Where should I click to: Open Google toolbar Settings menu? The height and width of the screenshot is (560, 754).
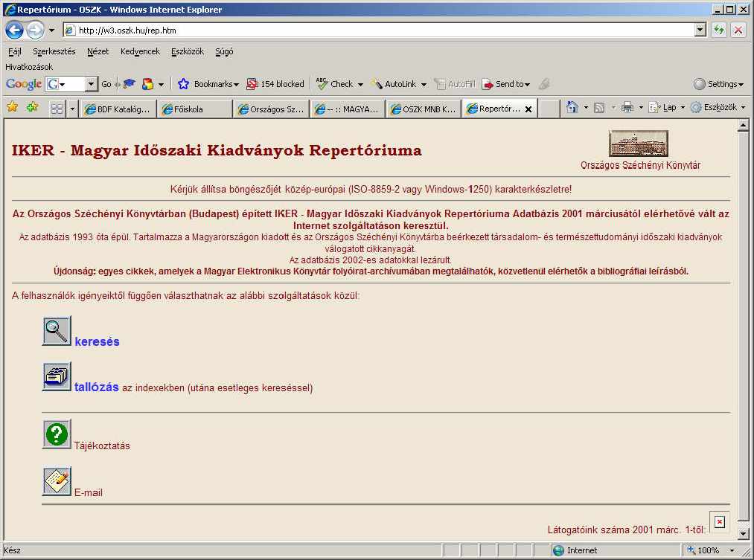[x=719, y=84]
